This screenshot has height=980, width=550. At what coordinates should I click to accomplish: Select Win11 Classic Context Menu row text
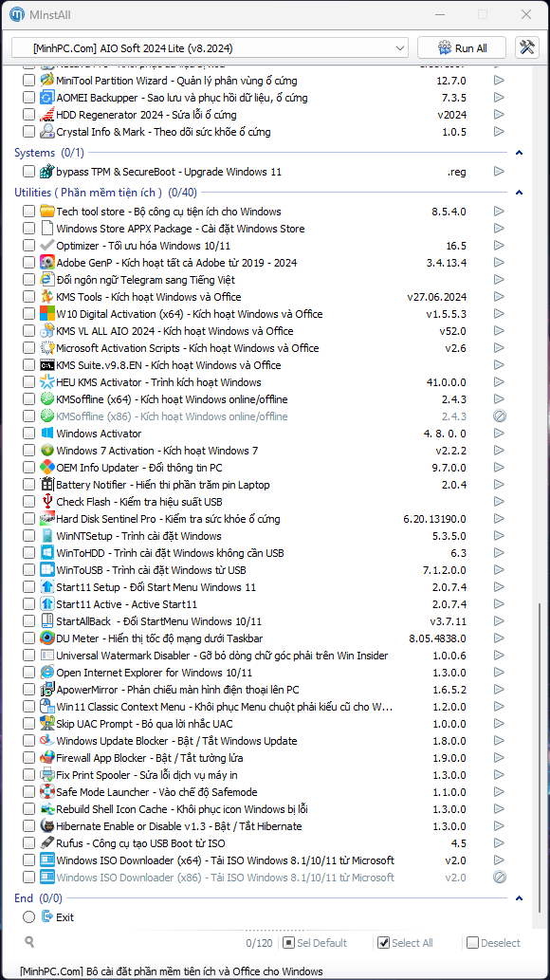[x=225, y=707]
